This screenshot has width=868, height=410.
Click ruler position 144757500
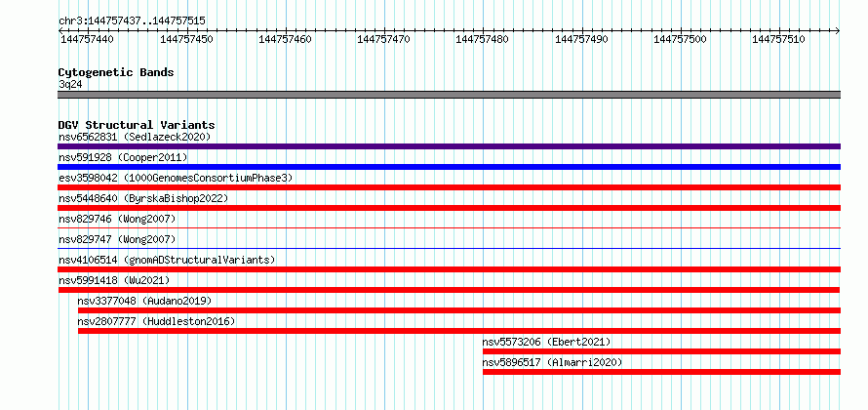[681, 39]
